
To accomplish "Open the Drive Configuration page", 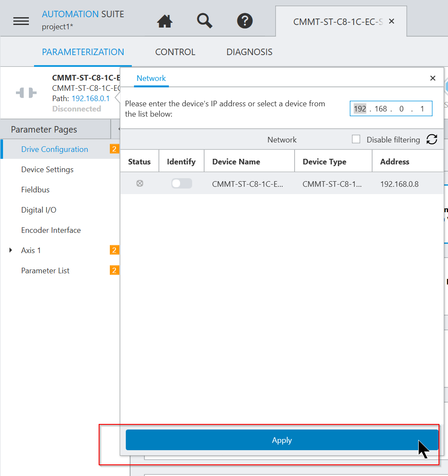I will click(55, 149).
